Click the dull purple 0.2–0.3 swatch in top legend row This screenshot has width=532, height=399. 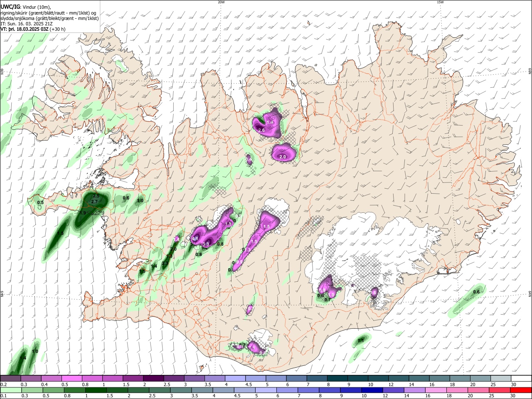coord(10,378)
